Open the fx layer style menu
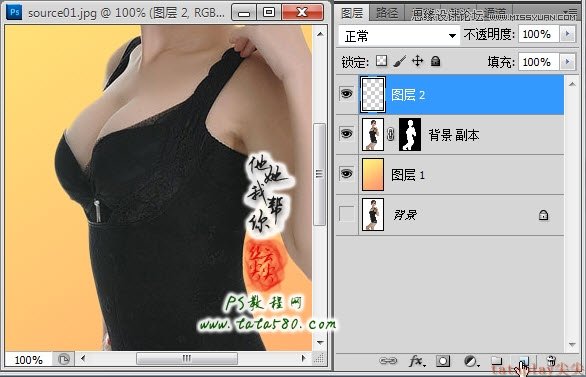The image size is (586, 377). [417, 361]
